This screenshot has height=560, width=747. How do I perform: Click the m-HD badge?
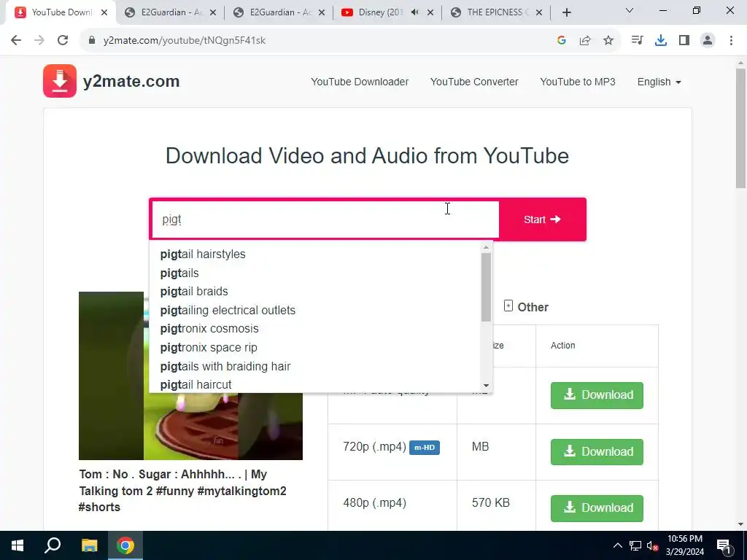pyautogui.click(x=425, y=448)
